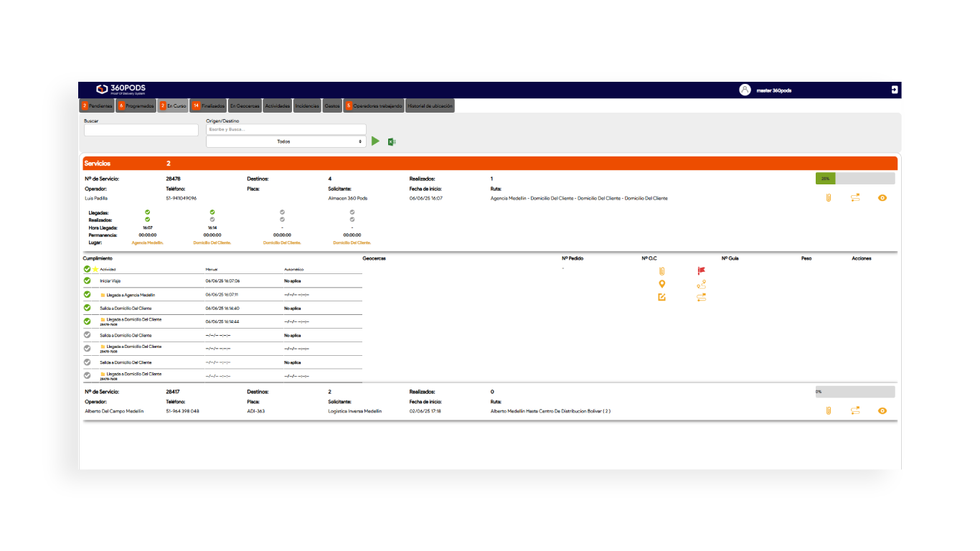Toggle the Iniciar Viaje check mark

[x=87, y=281]
